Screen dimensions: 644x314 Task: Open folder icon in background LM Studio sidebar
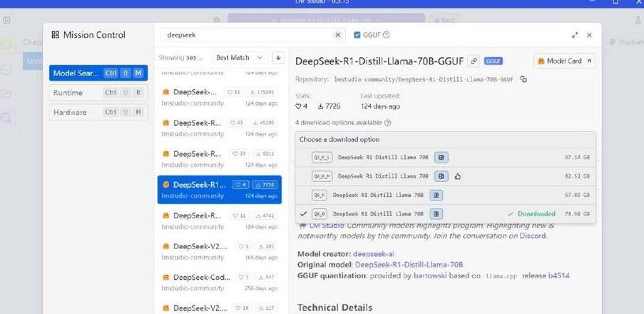click(x=6, y=93)
